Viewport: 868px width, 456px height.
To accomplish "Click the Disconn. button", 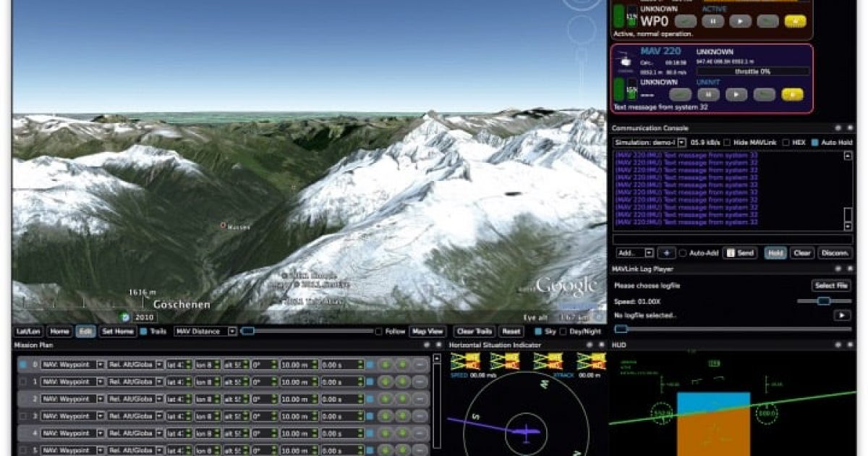I will coord(835,253).
